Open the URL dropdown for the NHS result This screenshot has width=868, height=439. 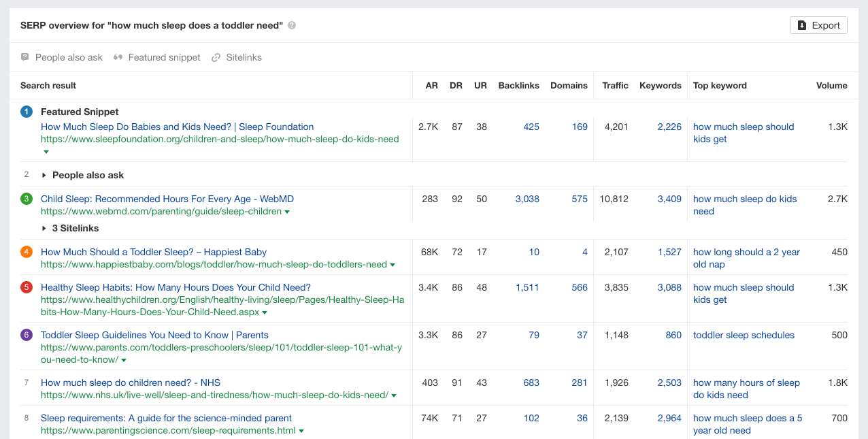395,395
